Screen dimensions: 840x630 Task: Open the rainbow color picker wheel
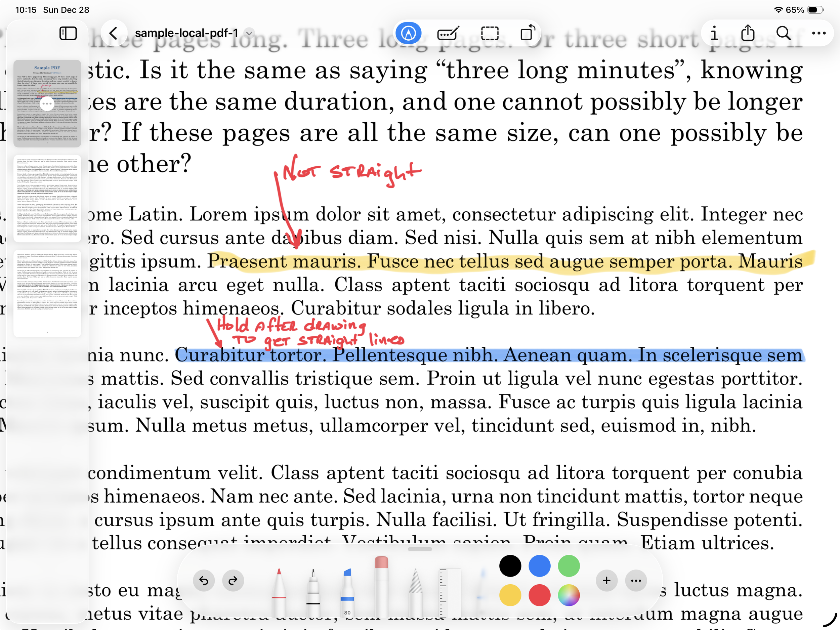click(x=569, y=595)
